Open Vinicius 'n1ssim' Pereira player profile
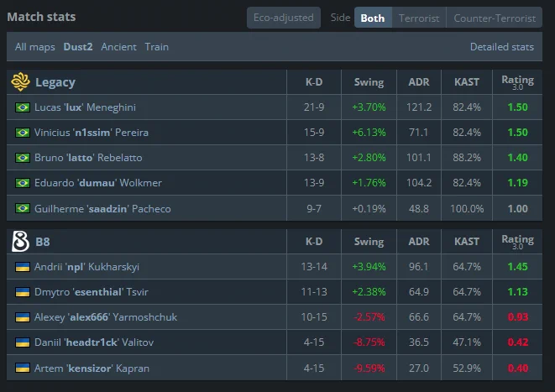This screenshot has width=555, height=392. click(x=92, y=133)
